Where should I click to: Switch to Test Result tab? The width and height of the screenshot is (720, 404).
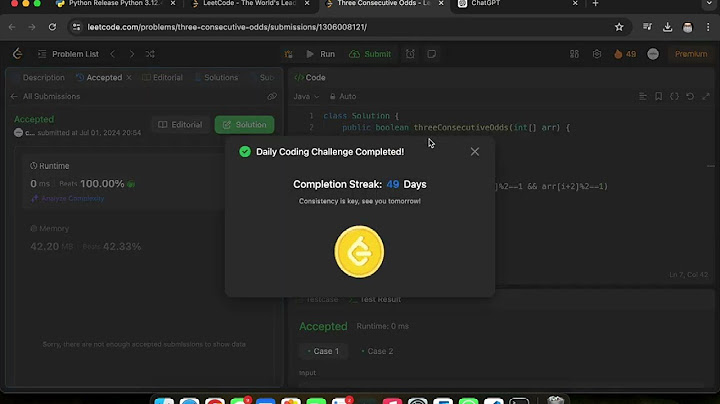[375, 299]
